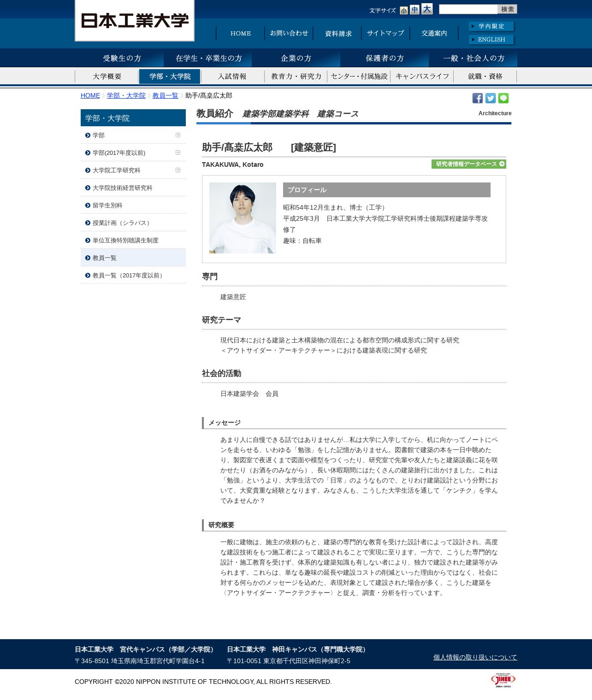Viewport: 592px width, 700px height.
Task: Open 教員一覧（2017年度以前） in sidebar
Action: pyautogui.click(x=133, y=275)
